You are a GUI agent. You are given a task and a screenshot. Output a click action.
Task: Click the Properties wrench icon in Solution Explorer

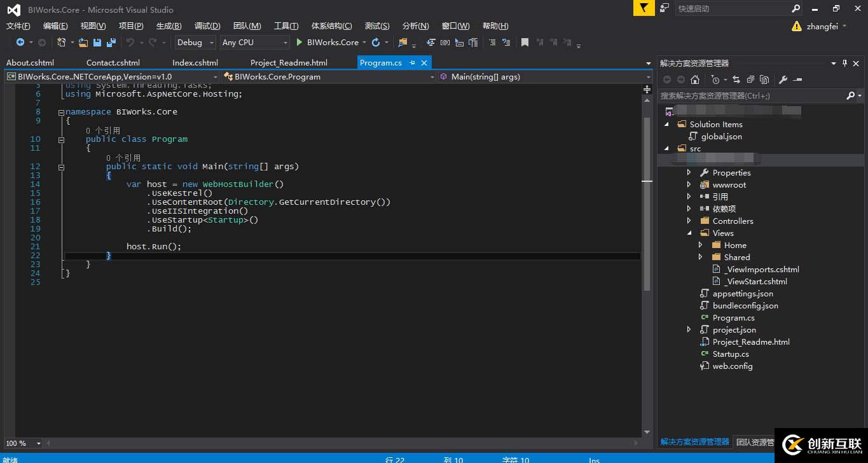pos(783,79)
